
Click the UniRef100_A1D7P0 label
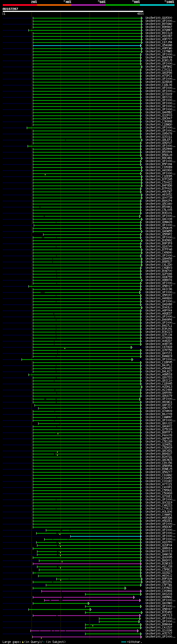tap(159, 542)
